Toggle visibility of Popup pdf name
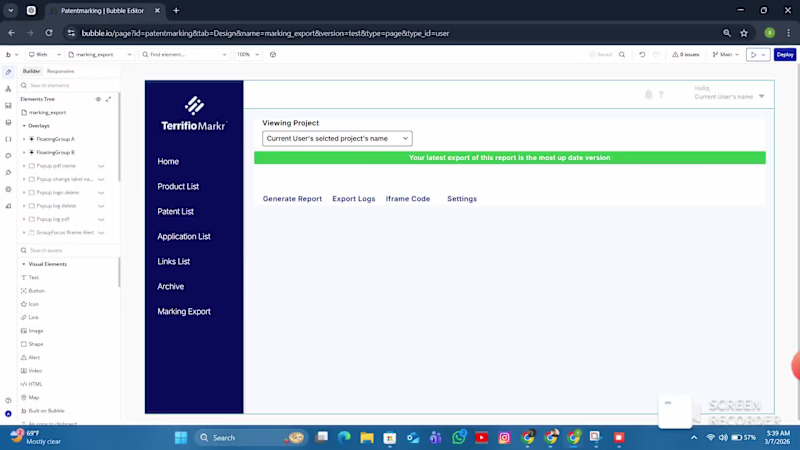Screen dimensions: 800x450 [x=101, y=166]
